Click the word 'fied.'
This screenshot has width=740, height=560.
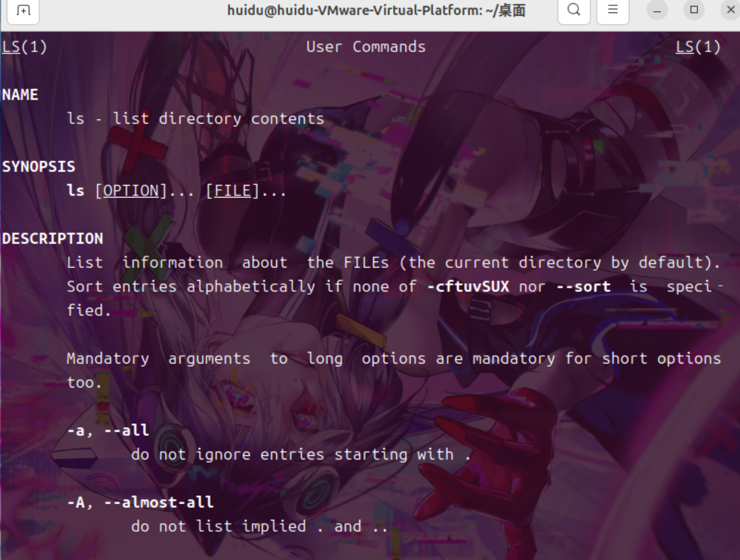point(88,310)
